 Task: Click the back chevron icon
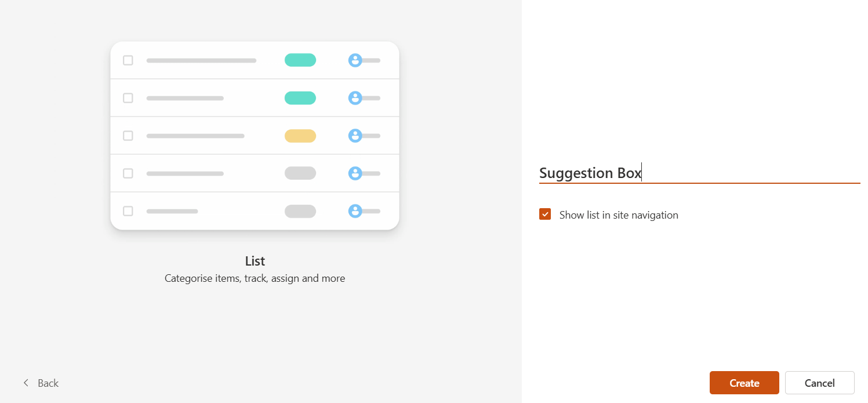26,383
